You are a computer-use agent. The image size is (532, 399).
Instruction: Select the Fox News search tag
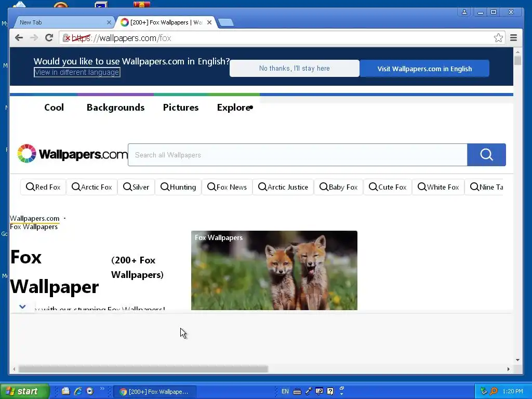pos(227,187)
